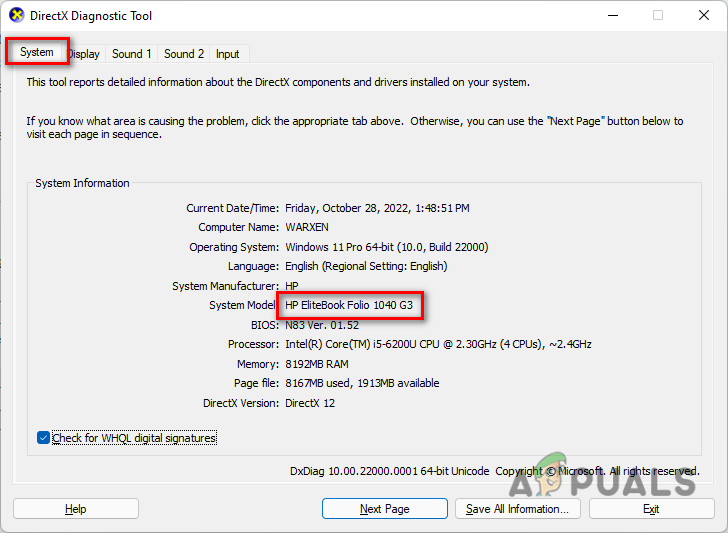
Task: Click the DirectX 12 version value
Action: [310, 403]
